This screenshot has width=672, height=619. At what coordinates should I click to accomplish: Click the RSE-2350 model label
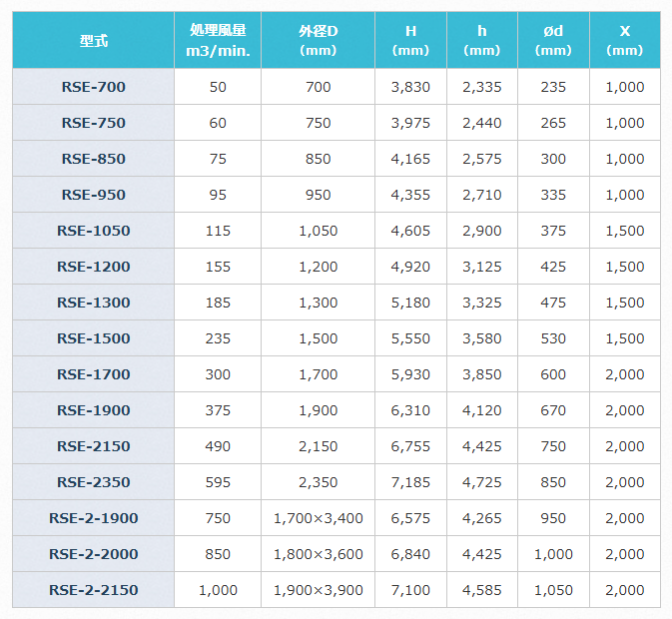93,482
